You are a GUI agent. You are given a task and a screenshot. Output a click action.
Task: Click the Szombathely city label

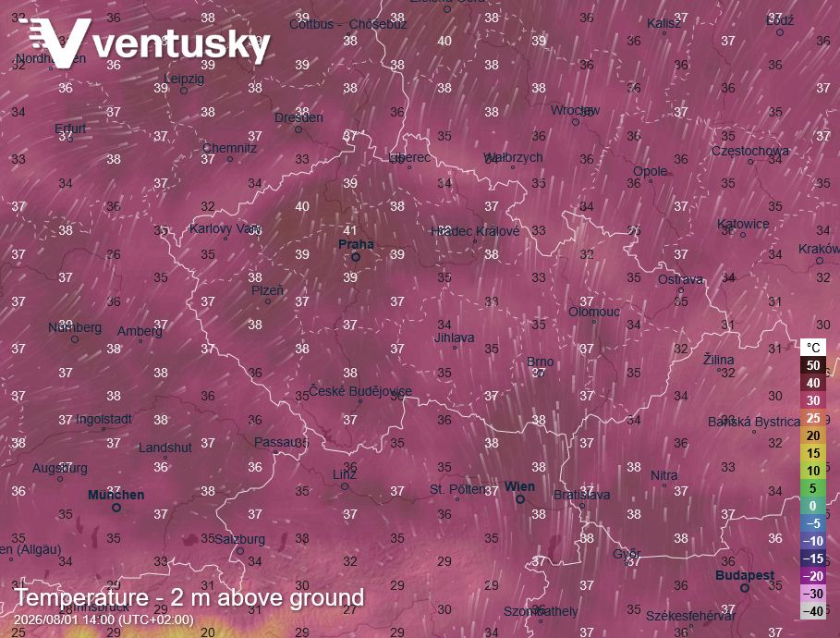click(x=541, y=612)
